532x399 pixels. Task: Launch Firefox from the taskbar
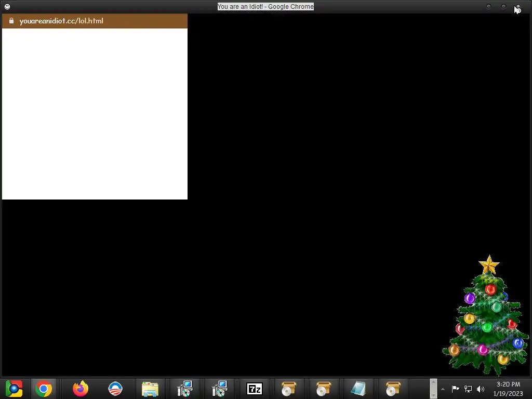pos(81,389)
